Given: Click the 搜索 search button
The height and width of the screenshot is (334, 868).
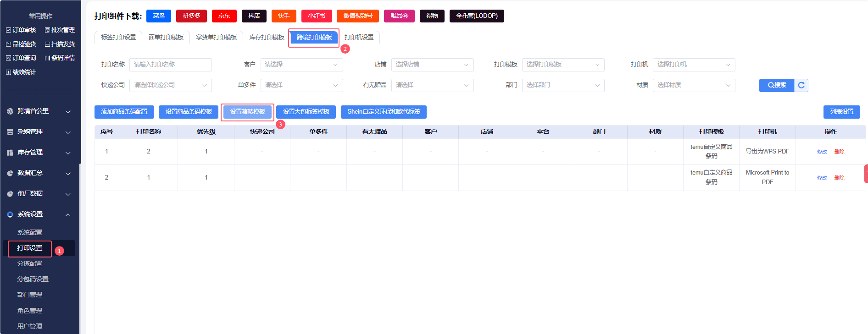Looking at the screenshot, I should click(777, 85).
